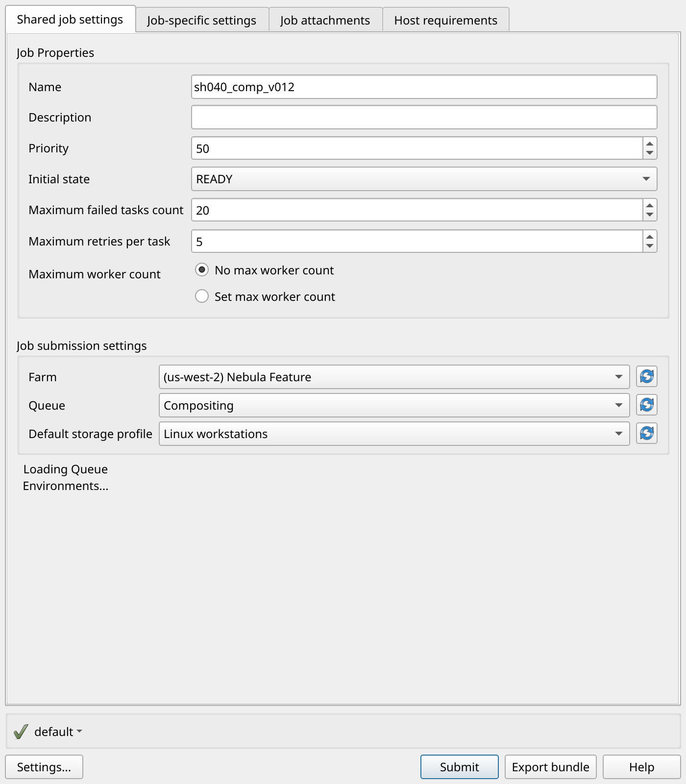
Task: Click the Farm label
Action: click(43, 377)
